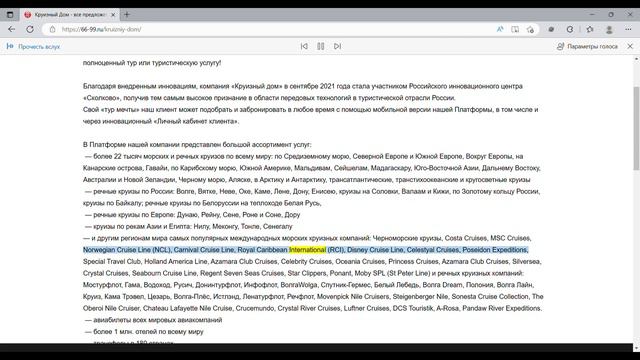Close the read aloud toolbar
This screenshot has height=360, width=640.
(630, 47)
